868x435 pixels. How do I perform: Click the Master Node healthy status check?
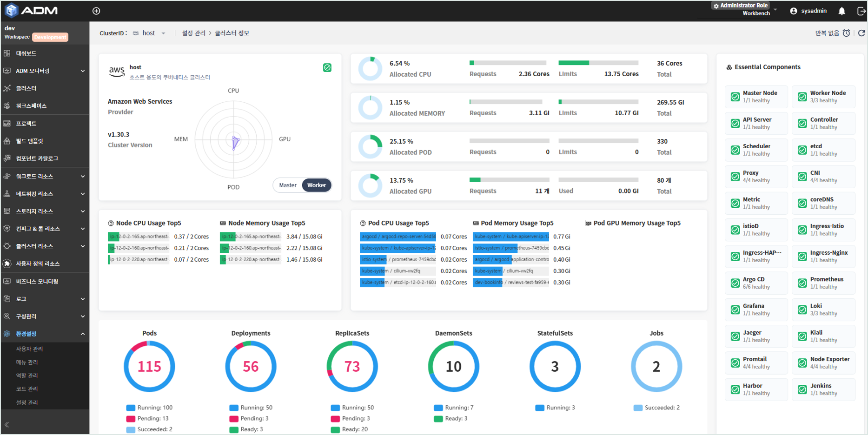click(x=735, y=97)
